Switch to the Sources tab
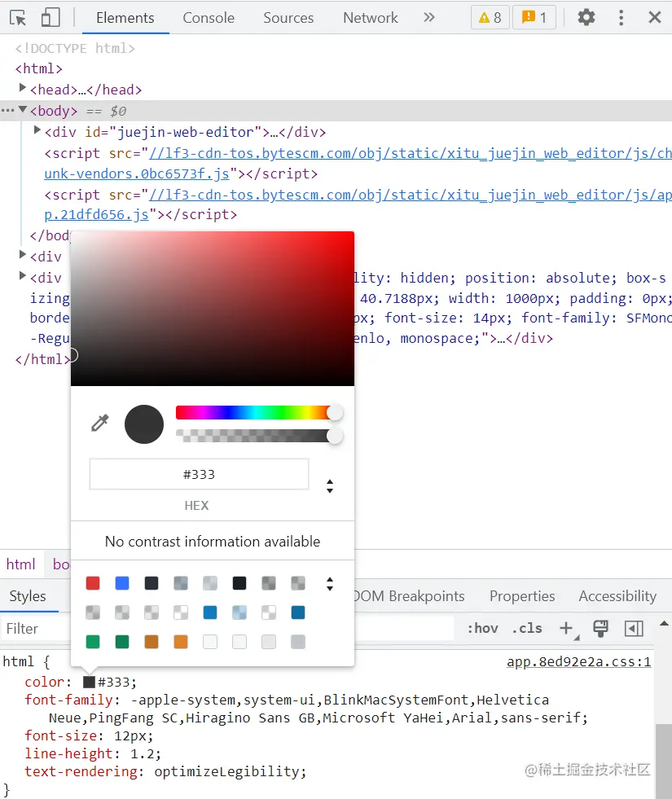The height and width of the screenshot is (799, 672). point(288,18)
